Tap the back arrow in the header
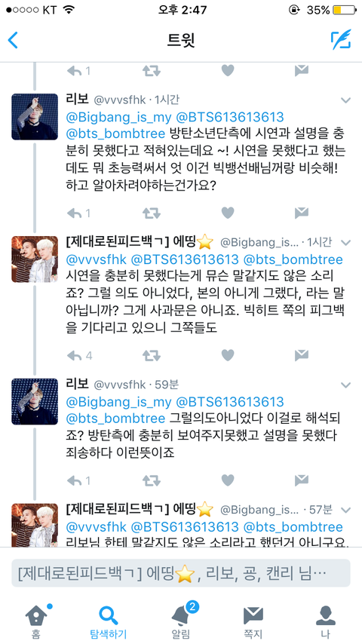This screenshot has height=644, width=362. pos(13,40)
